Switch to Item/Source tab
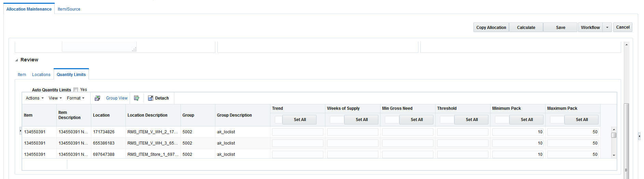Image resolution: width=644 pixels, height=179 pixels. (69, 9)
